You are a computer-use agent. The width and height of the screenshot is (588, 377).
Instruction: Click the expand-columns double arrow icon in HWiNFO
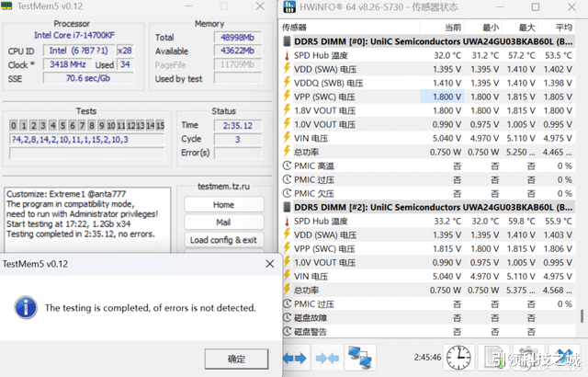(x=295, y=359)
